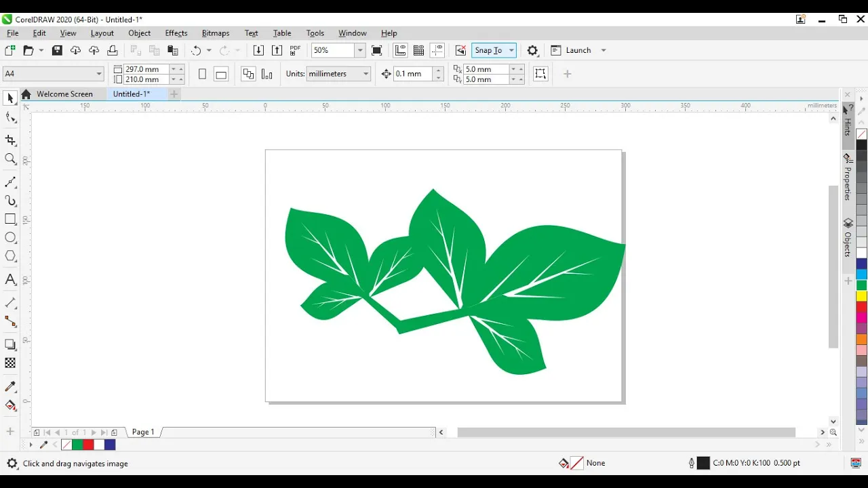Click the nudge distance 0.1 mm field
This screenshot has width=868, height=488.
(414, 74)
